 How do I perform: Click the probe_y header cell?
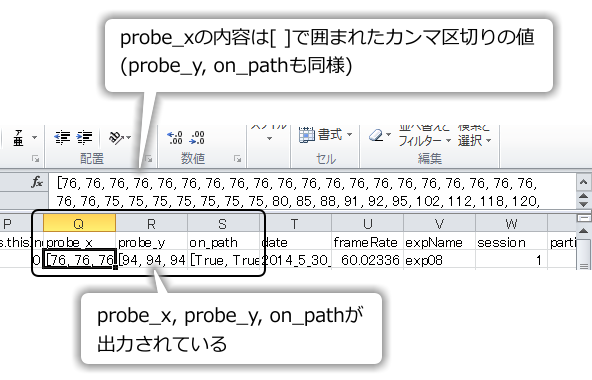click(151, 242)
